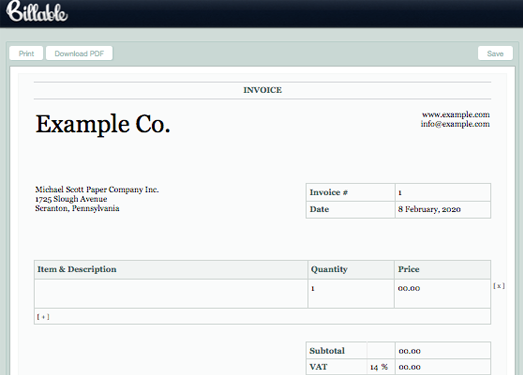
Task: Click the Invoice # label cell
Action: (350, 192)
